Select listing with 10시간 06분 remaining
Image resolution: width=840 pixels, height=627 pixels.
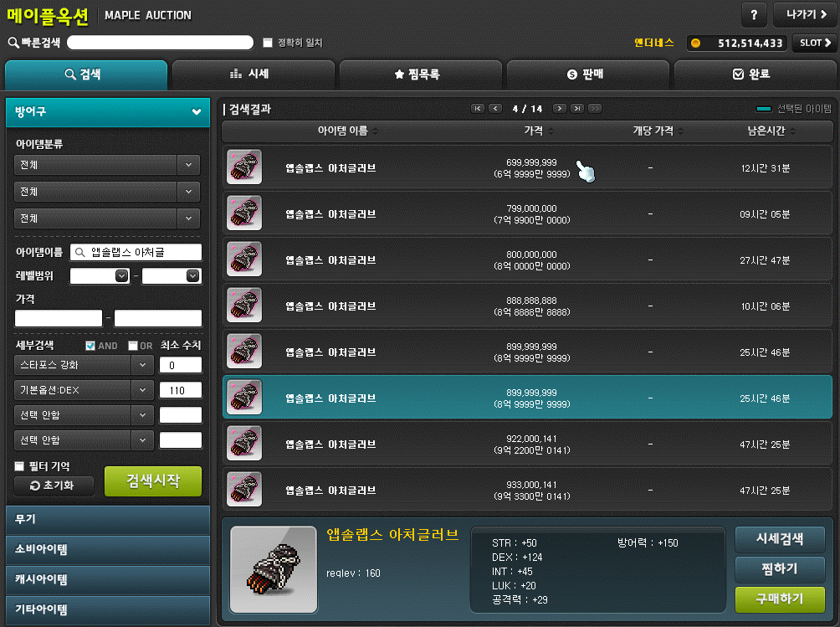click(528, 305)
